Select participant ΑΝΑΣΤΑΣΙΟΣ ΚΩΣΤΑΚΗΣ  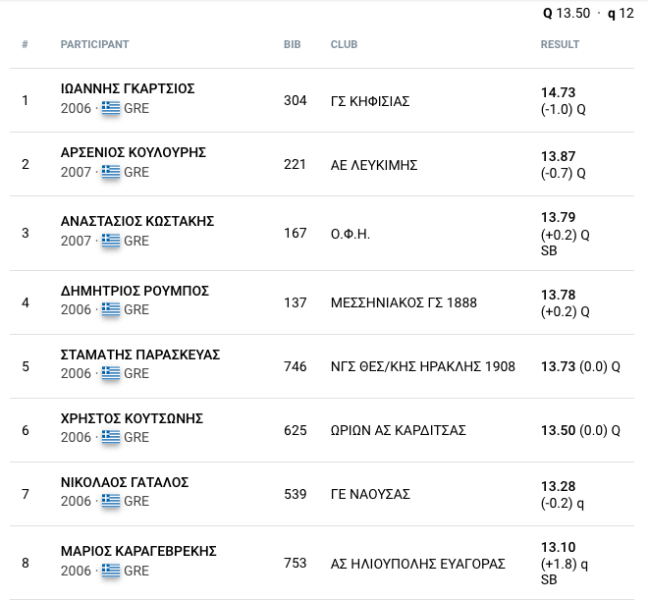pos(138,221)
